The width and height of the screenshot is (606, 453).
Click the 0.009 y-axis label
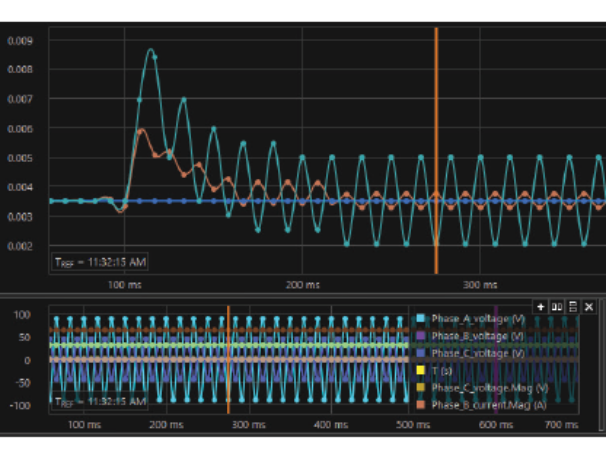tap(20, 41)
